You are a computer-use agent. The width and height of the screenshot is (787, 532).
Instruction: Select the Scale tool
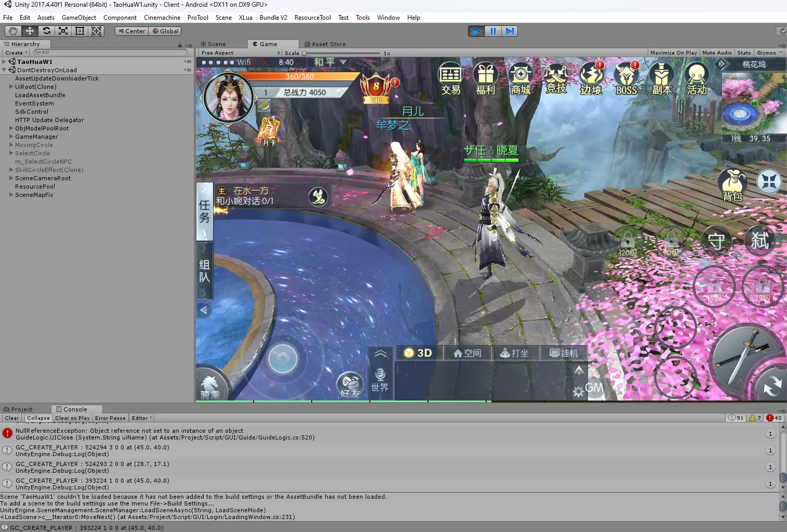(x=63, y=31)
